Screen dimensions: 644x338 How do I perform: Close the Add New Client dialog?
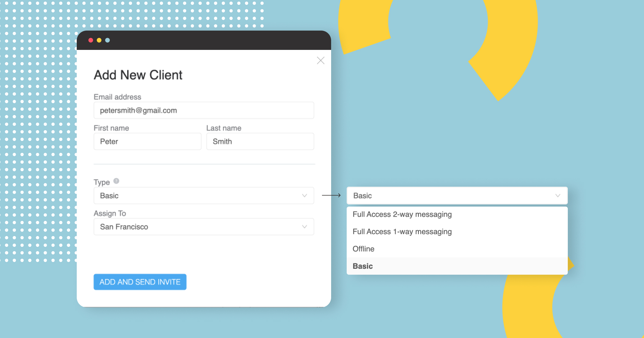click(x=321, y=60)
